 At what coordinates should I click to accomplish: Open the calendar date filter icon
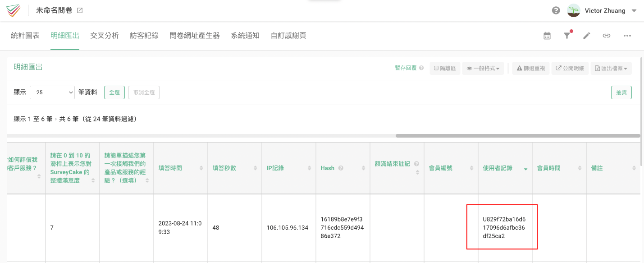pyautogui.click(x=547, y=36)
